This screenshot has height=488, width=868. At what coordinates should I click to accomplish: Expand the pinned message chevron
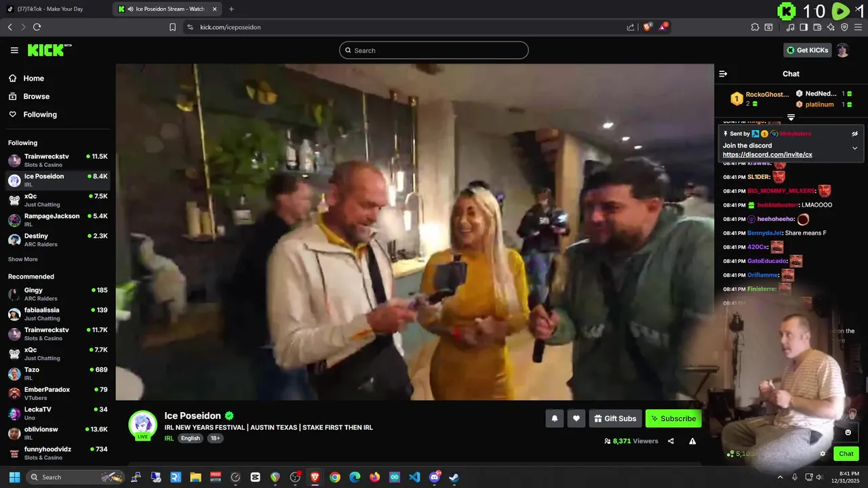pos(854,148)
